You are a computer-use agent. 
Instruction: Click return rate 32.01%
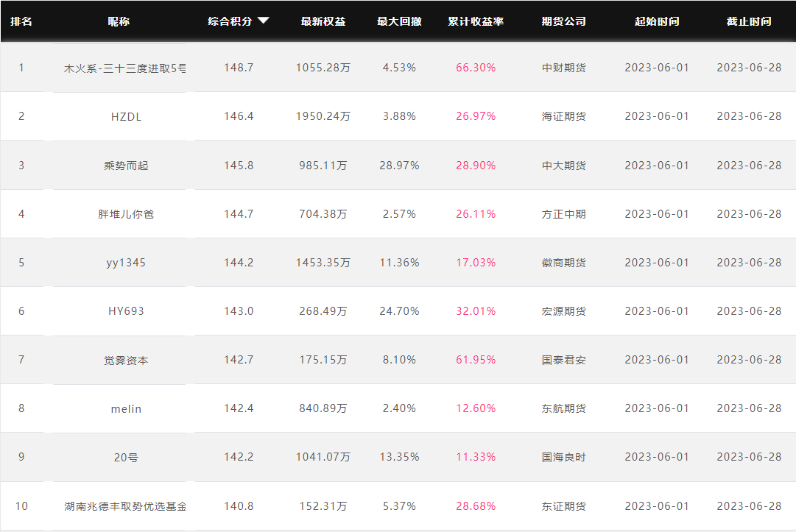(x=476, y=311)
